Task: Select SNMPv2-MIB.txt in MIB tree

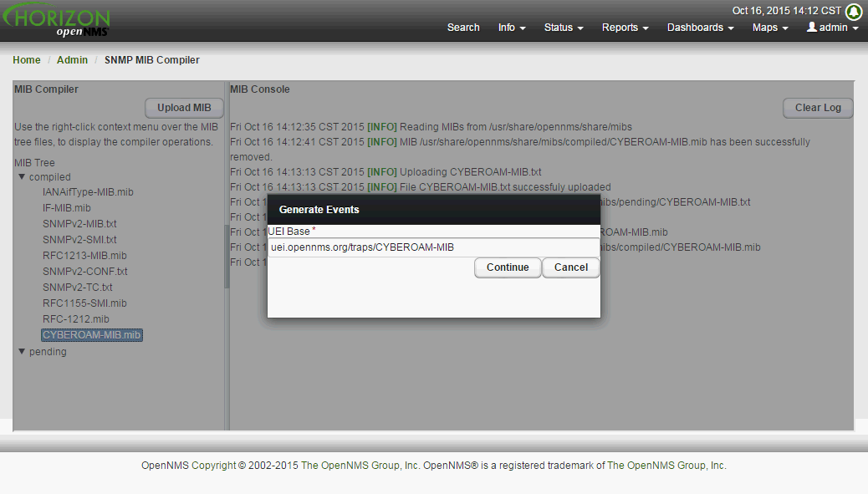Action: [79, 224]
